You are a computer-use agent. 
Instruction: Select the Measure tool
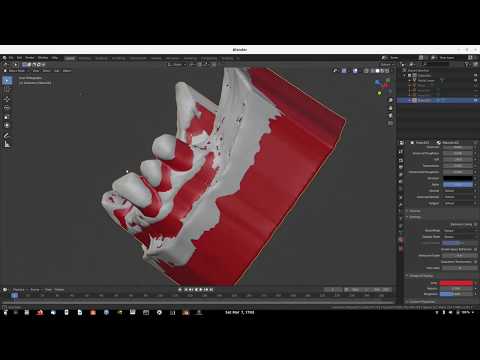(7, 144)
